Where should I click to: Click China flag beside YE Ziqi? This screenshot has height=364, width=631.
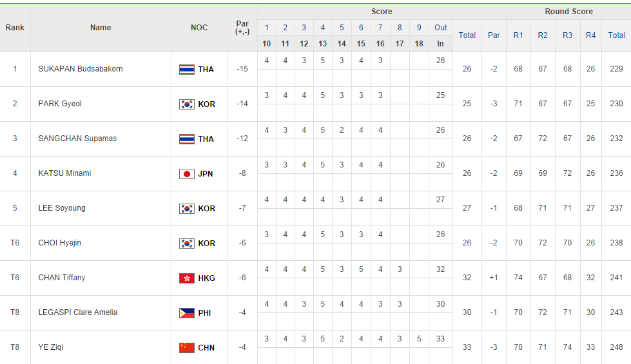[187, 348]
